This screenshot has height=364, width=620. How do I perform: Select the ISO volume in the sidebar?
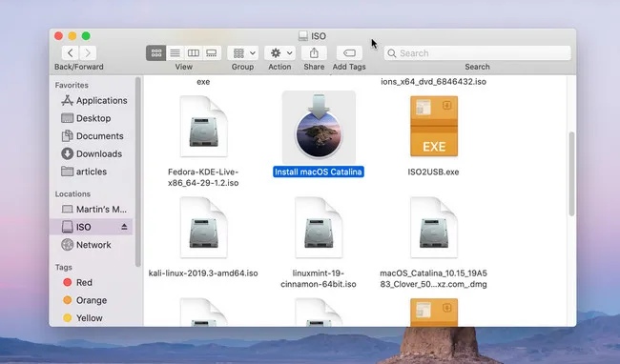91,227
